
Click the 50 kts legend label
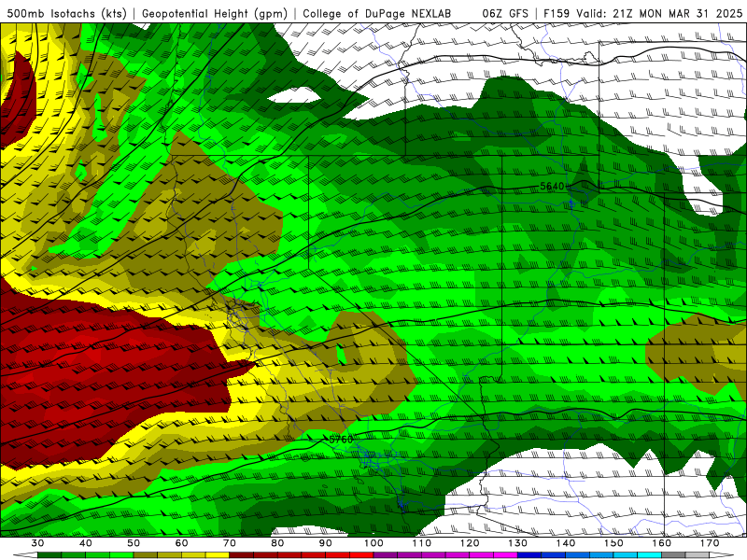point(134,543)
